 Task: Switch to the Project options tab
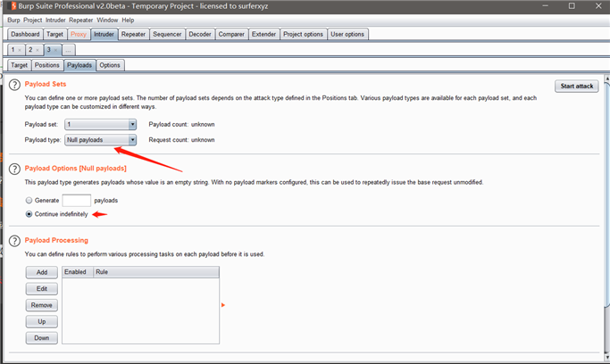point(303,34)
